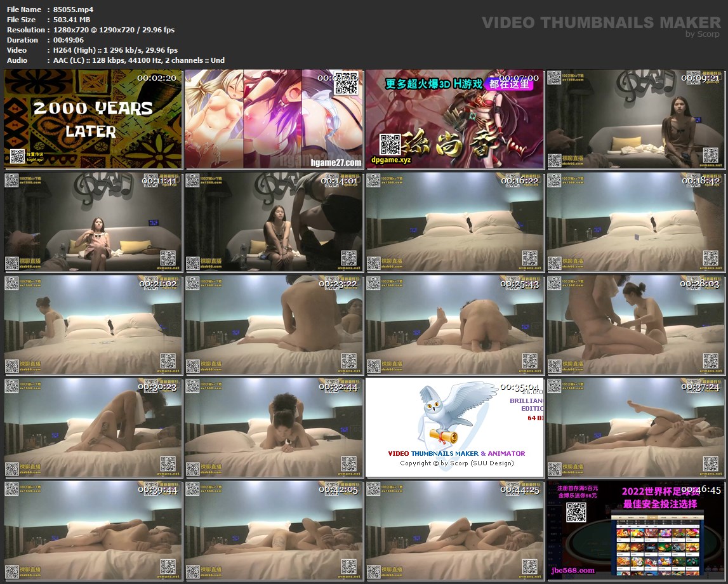This screenshot has width=728, height=584.
Task: Select the frame at 00:14:01
Action: tap(274, 222)
